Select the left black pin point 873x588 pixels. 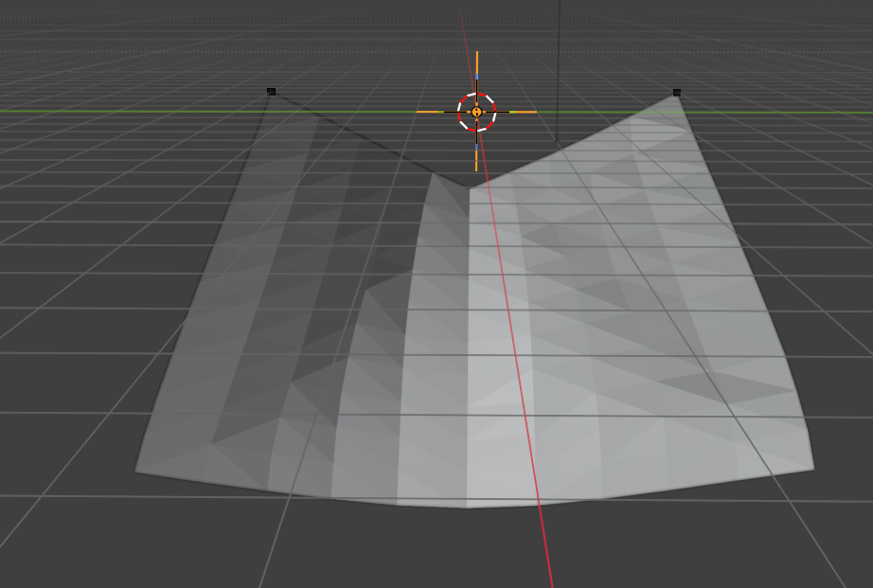(272, 92)
